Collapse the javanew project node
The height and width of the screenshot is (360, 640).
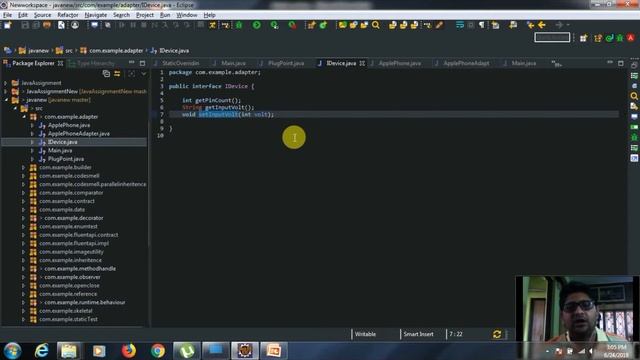(6, 100)
